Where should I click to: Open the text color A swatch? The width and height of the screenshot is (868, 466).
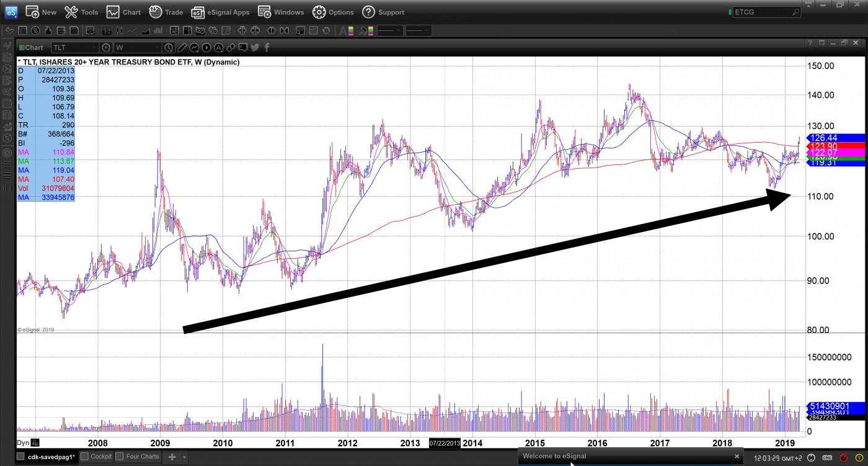point(346,30)
